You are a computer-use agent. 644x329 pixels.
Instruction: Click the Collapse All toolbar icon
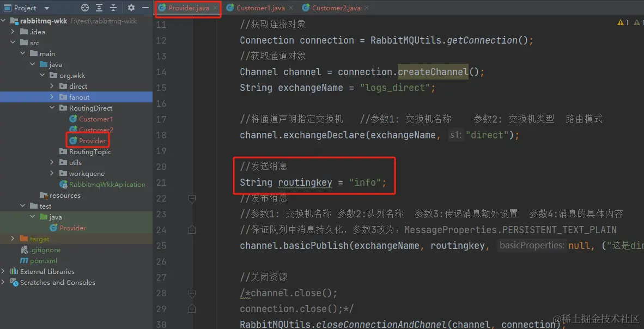coord(113,8)
